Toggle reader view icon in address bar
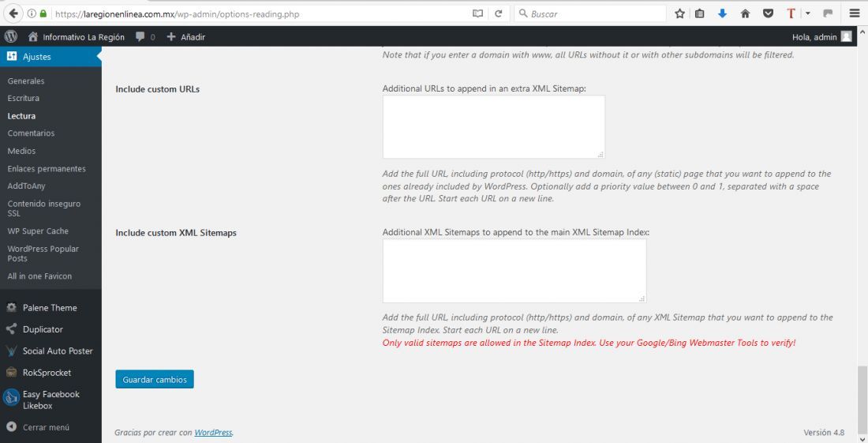Screen dimensions: 868x443 (477, 14)
